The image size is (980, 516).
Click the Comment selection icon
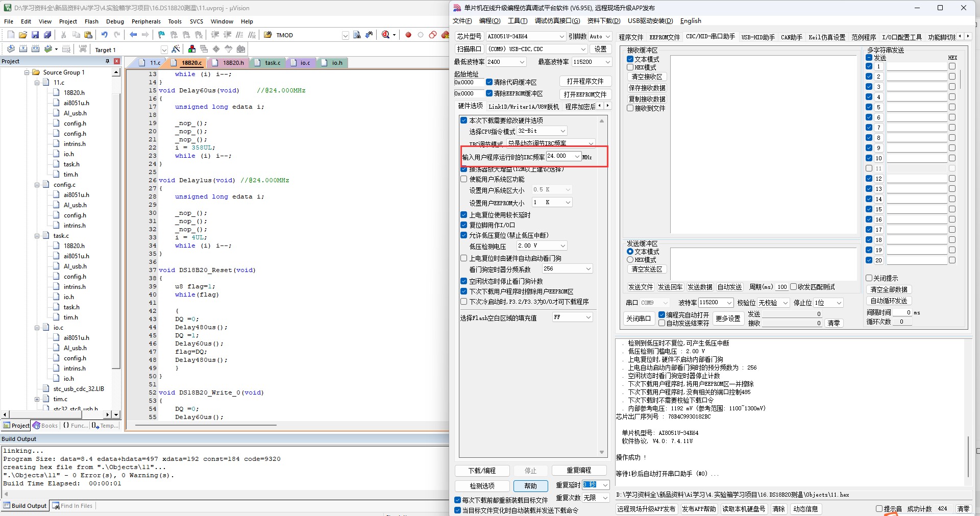point(239,35)
